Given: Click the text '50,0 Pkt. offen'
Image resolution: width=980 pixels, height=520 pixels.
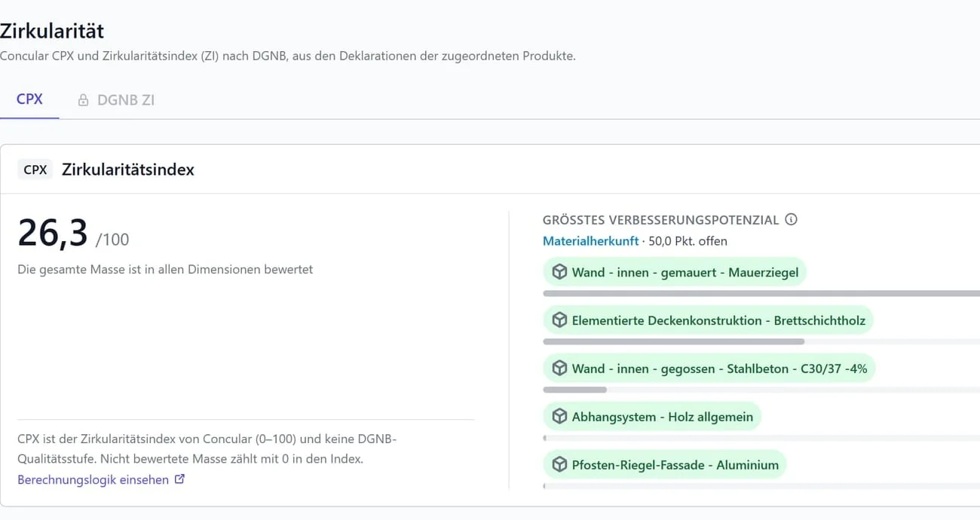Looking at the screenshot, I should point(688,241).
